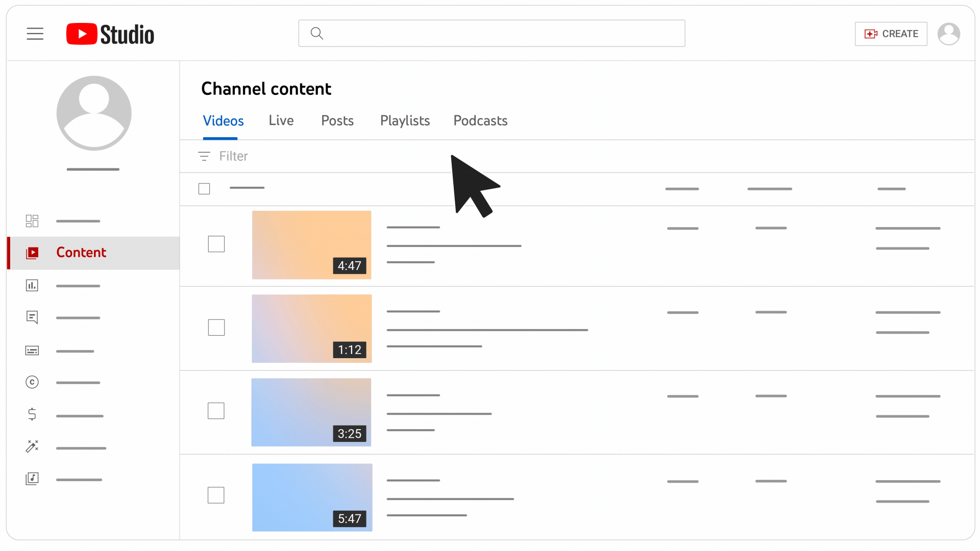Click the Content sidebar icon

(x=32, y=253)
